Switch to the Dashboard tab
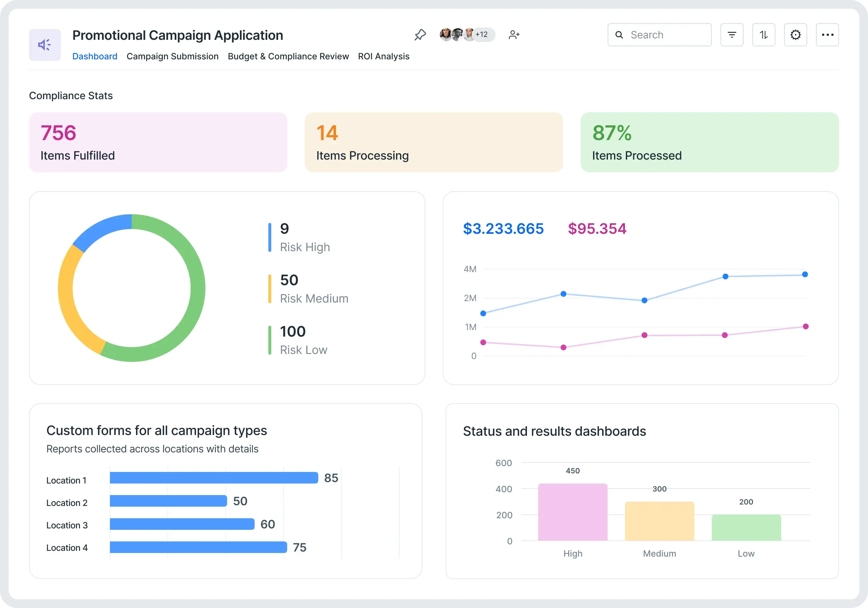Screen dimensions: 868x608 coord(94,56)
